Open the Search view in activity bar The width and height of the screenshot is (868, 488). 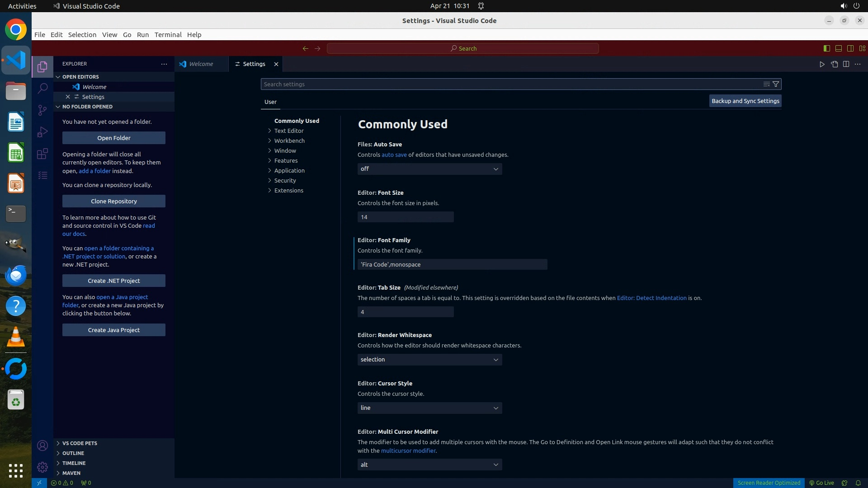(x=42, y=88)
